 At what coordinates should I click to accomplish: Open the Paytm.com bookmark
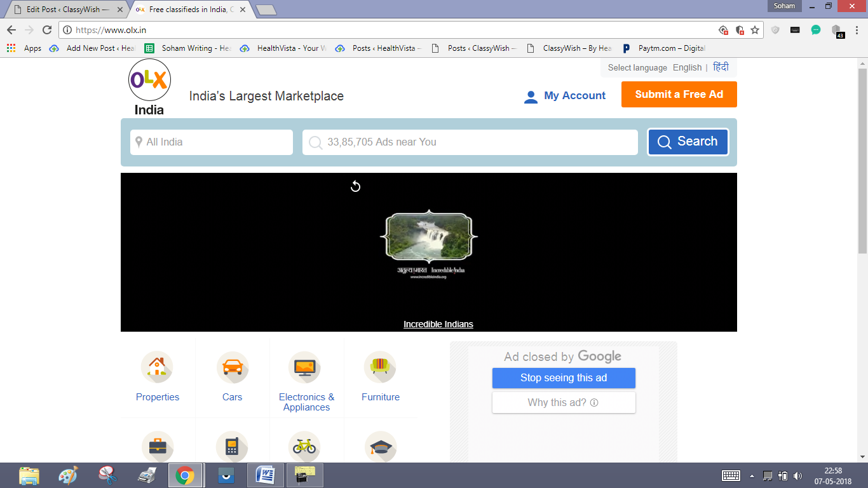(x=663, y=48)
